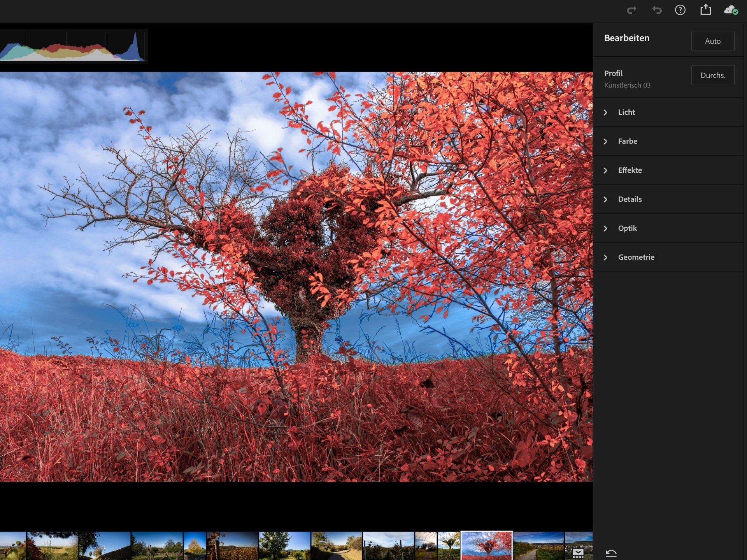Open the help question mark icon

(x=680, y=10)
